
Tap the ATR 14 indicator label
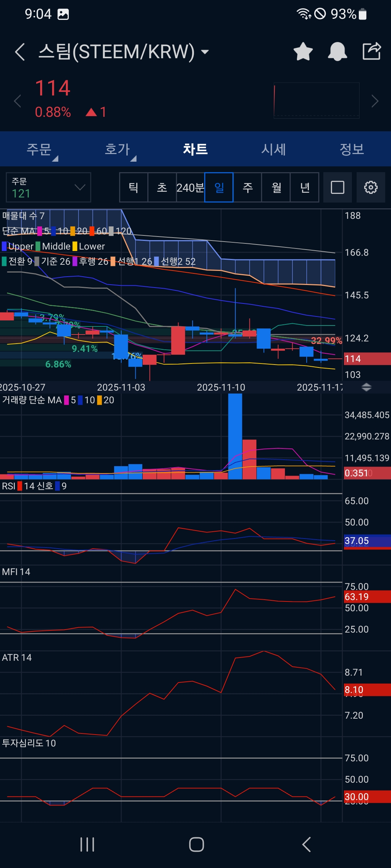pyautogui.click(x=17, y=658)
